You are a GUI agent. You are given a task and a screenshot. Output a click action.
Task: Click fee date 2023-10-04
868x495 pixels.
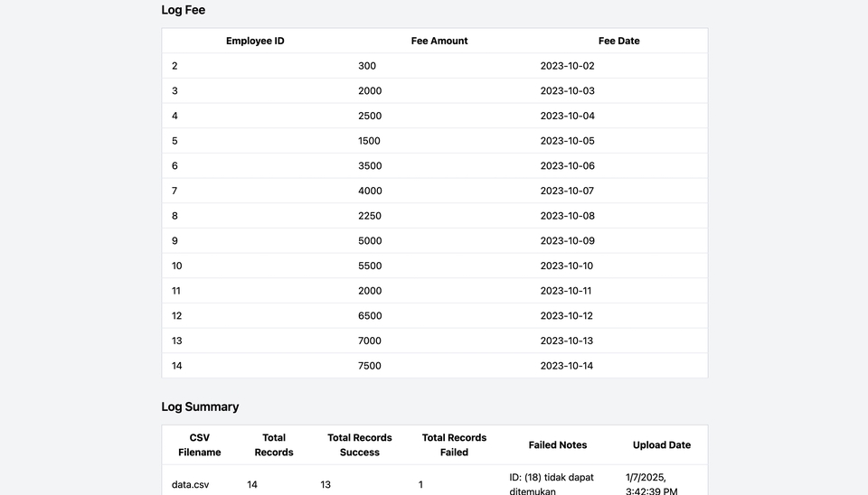568,116
